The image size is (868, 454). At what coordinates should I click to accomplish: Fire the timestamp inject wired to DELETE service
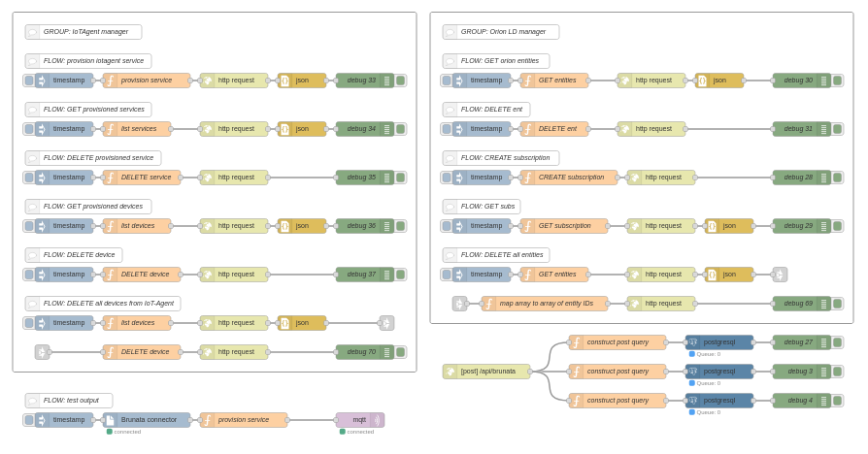[29, 178]
